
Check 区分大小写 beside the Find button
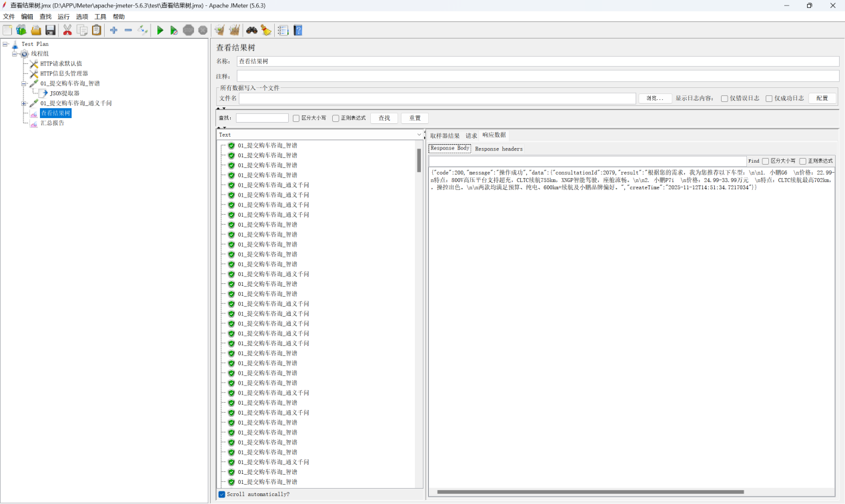pos(766,161)
